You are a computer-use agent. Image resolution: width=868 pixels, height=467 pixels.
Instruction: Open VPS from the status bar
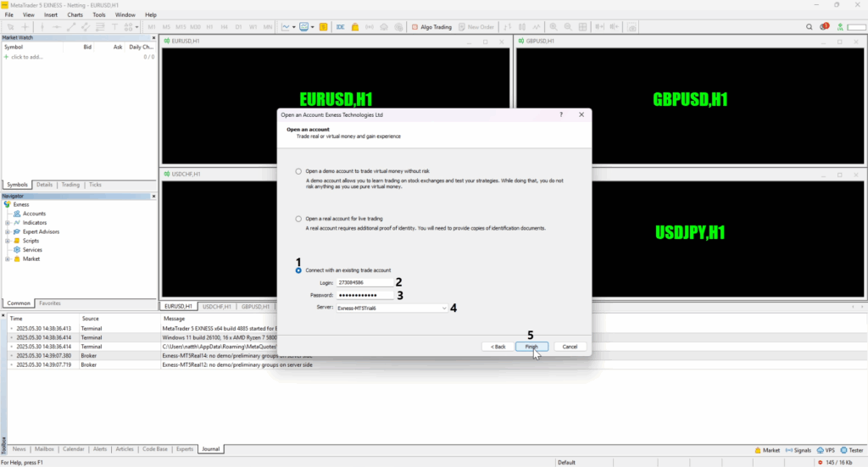coord(826,449)
